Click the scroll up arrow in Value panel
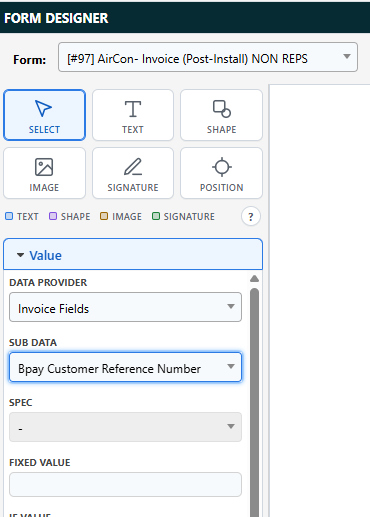Screen dimensions: 370x517 (x=254, y=279)
